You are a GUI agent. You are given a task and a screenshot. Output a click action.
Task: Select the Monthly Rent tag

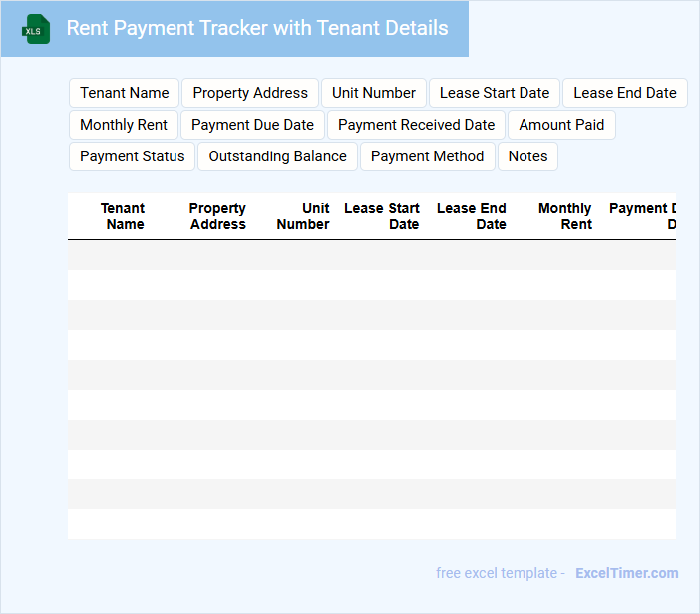tap(124, 125)
